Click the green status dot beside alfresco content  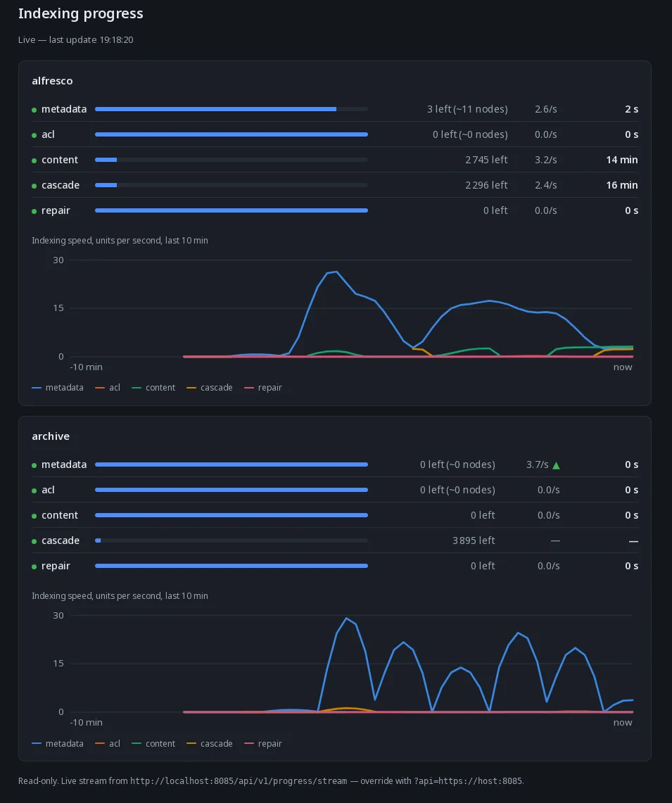tap(34, 160)
